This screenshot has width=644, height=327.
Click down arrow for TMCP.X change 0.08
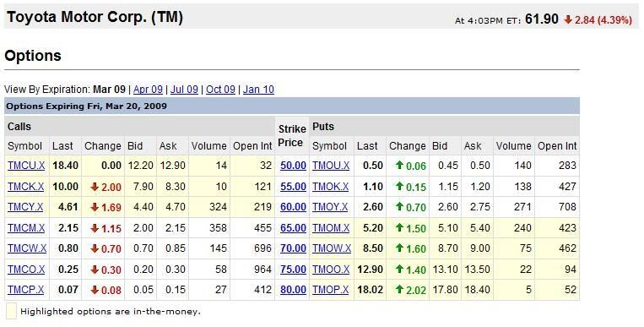click(95, 290)
